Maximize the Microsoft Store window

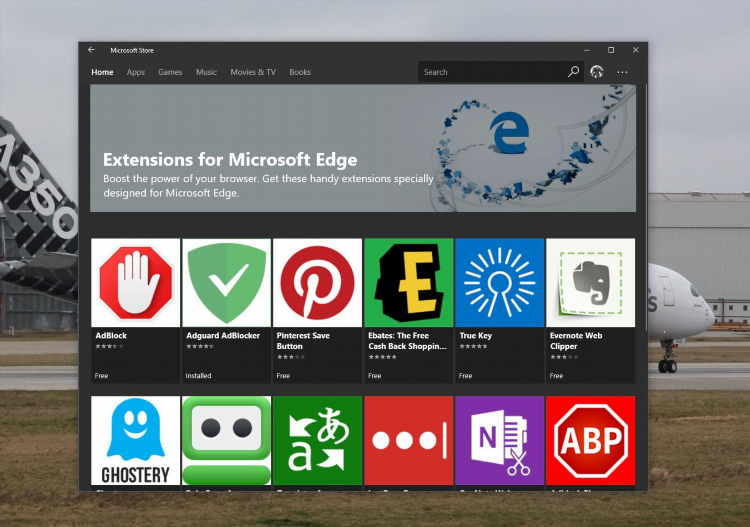coord(611,50)
